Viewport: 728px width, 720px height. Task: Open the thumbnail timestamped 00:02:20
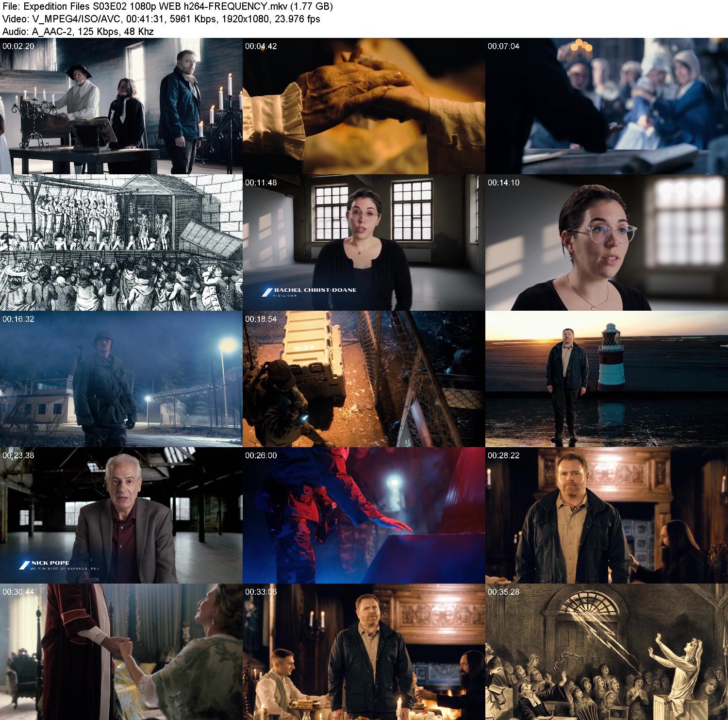pos(121,106)
